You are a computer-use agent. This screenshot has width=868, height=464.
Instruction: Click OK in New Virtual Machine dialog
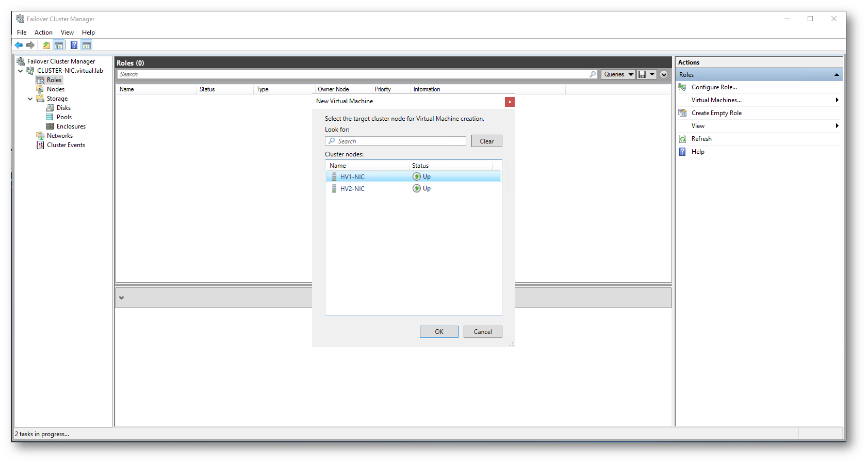(x=439, y=332)
